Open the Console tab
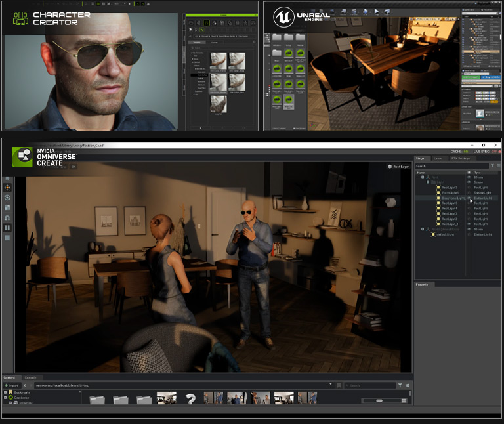The image size is (504, 424). (30, 378)
